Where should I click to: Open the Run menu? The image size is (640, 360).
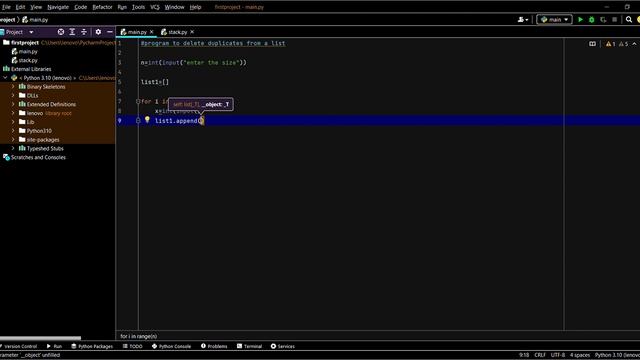pyautogui.click(x=122, y=7)
